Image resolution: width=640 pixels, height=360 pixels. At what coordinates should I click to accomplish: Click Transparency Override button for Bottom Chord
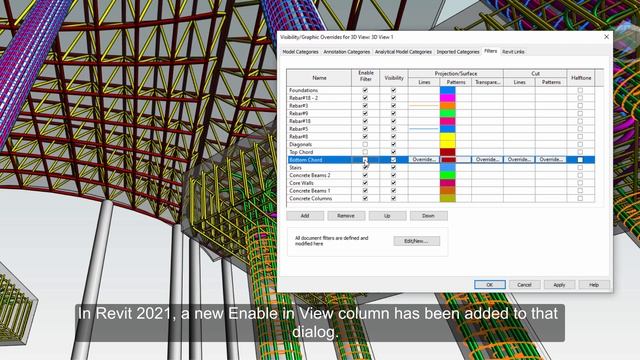(487, 160)
